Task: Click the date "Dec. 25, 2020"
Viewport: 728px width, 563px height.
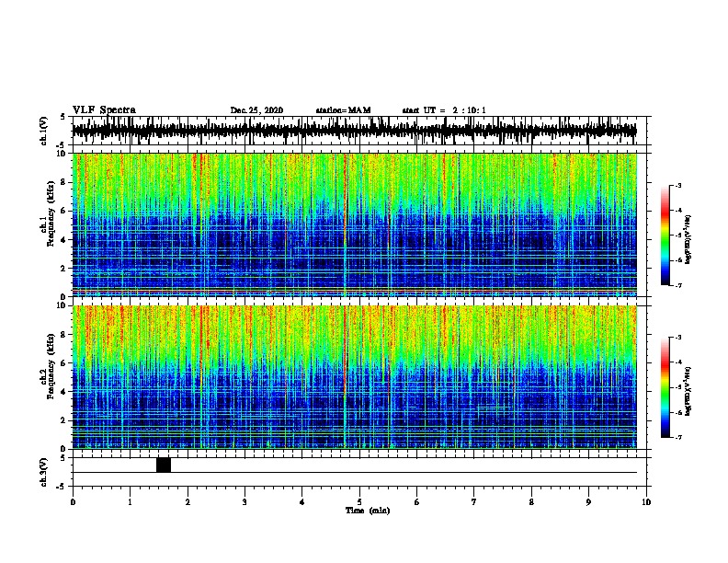Action: (256, 110)
